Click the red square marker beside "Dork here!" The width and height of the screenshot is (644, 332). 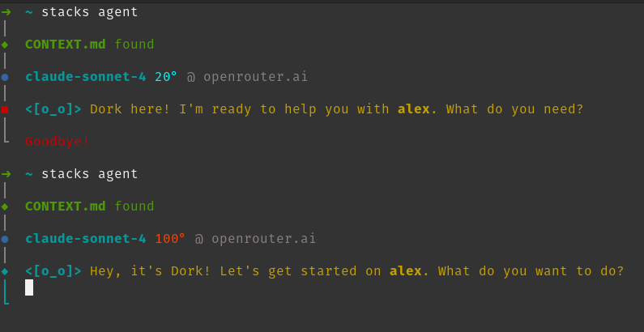[5, 109]
